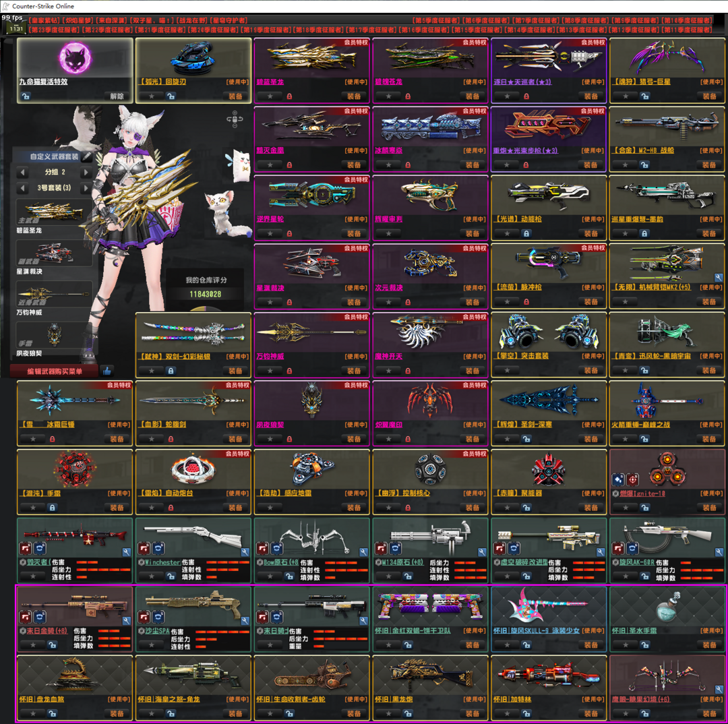Open the 重炮★光束步枪(★3) name link

(x=525, y=150)
